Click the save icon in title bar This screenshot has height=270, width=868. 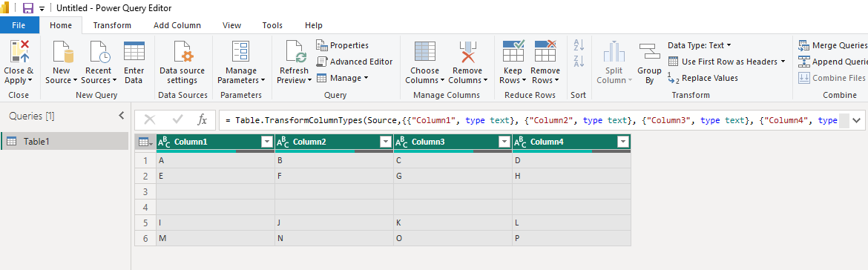(x=27, y=8)
